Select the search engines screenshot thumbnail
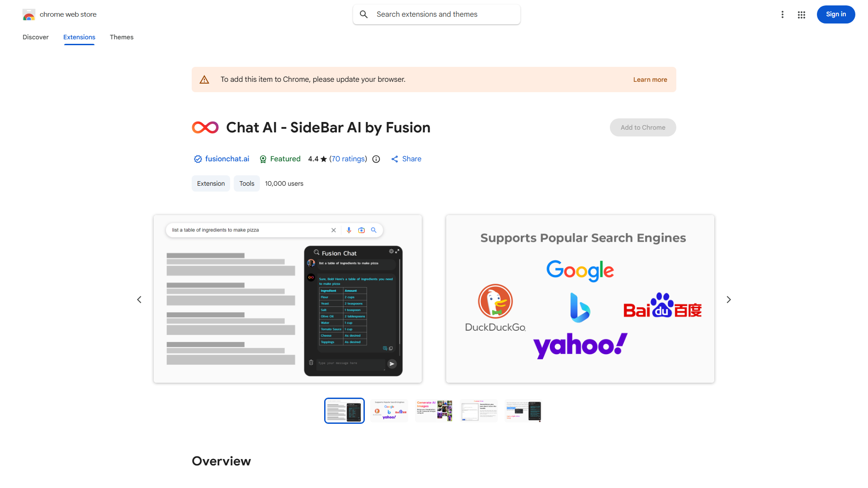Screen dimensions: 868x488 tap(389, 410)
